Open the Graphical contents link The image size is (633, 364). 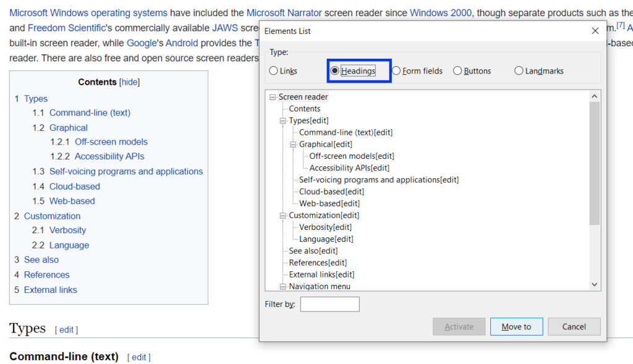(68, 128)
